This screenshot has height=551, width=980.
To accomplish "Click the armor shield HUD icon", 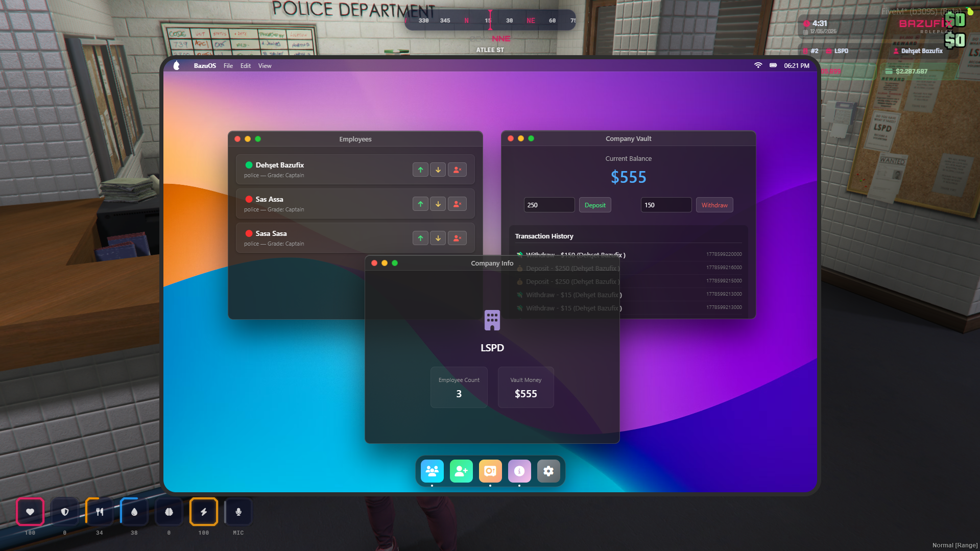I will 65,512.
